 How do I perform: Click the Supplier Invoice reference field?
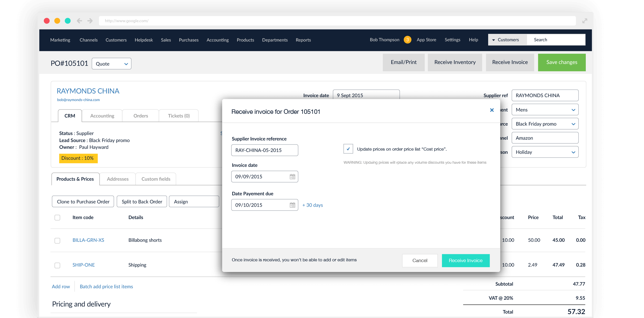coord(264,150)
